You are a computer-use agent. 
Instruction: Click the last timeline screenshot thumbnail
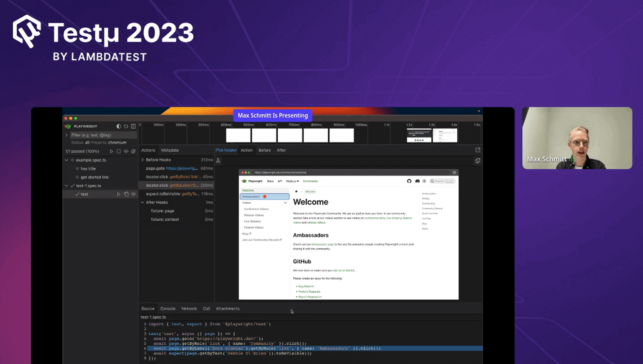click(x=445, y=135)
